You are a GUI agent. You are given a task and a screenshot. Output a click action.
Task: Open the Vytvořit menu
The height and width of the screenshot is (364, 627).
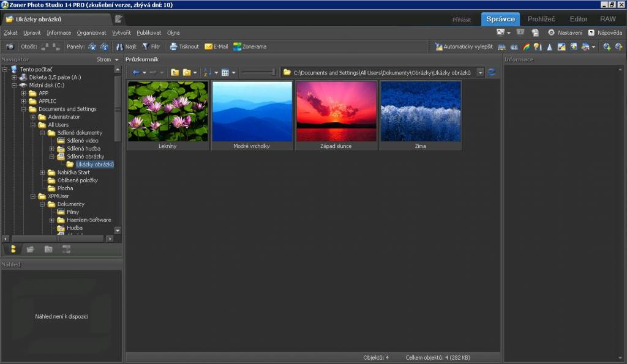coord(121,33)
